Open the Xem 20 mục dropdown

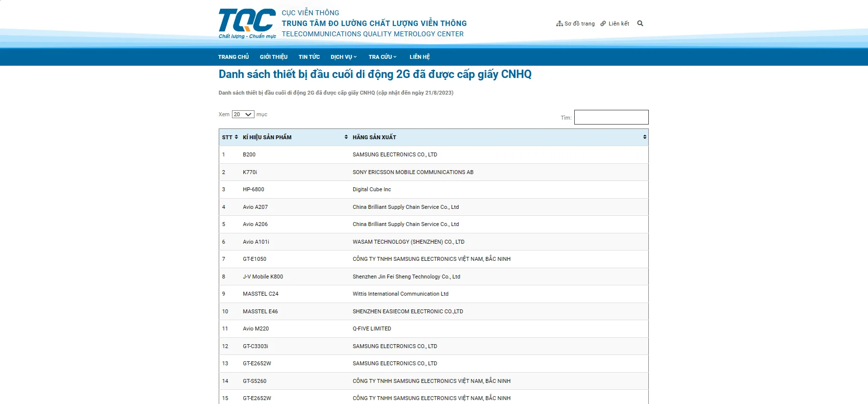click(x=243, y=114)
